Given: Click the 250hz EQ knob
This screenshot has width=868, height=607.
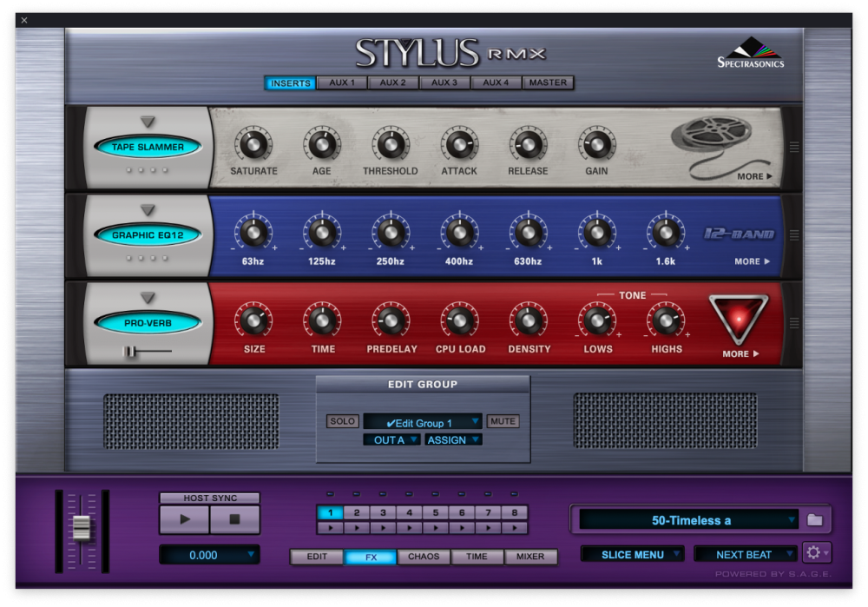Looking at the screenshot, I should coord(391,234).
